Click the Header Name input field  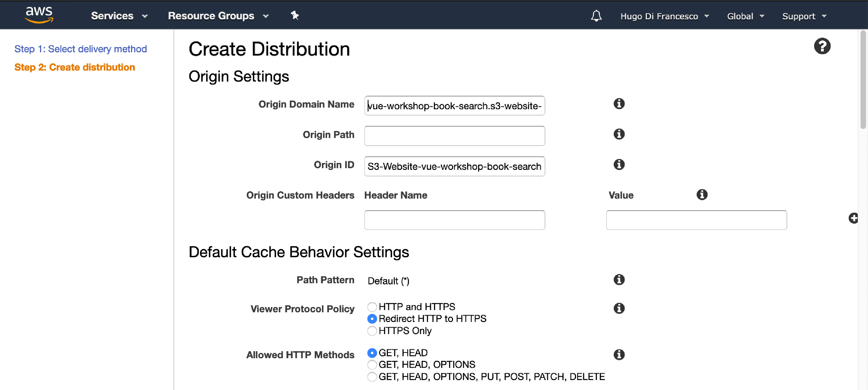click(x=454, y=220)
